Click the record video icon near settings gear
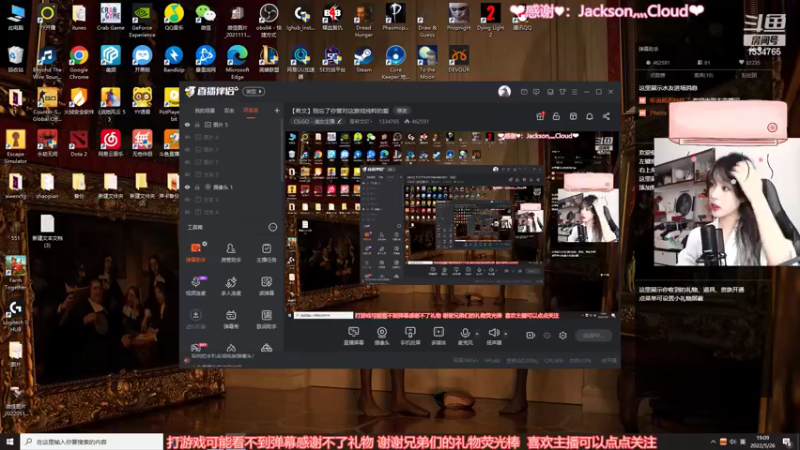This screenshot has width=800, height=450. coord(530,335)
